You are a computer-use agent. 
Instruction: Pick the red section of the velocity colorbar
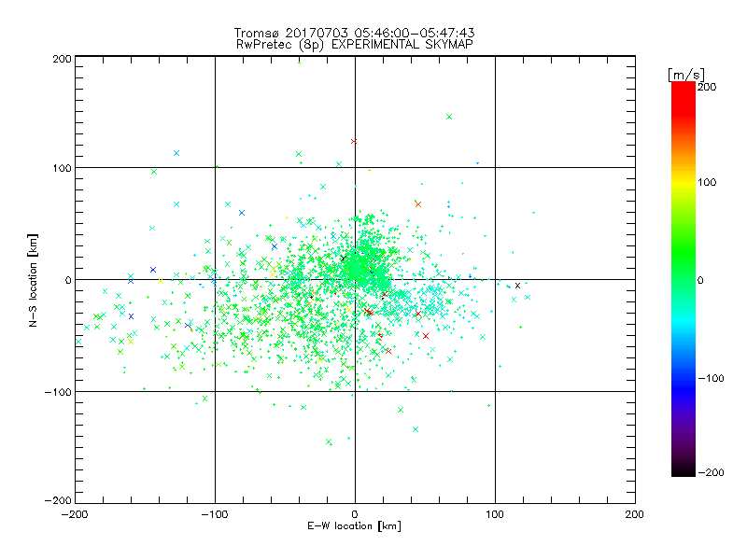[x=684, y=98]
